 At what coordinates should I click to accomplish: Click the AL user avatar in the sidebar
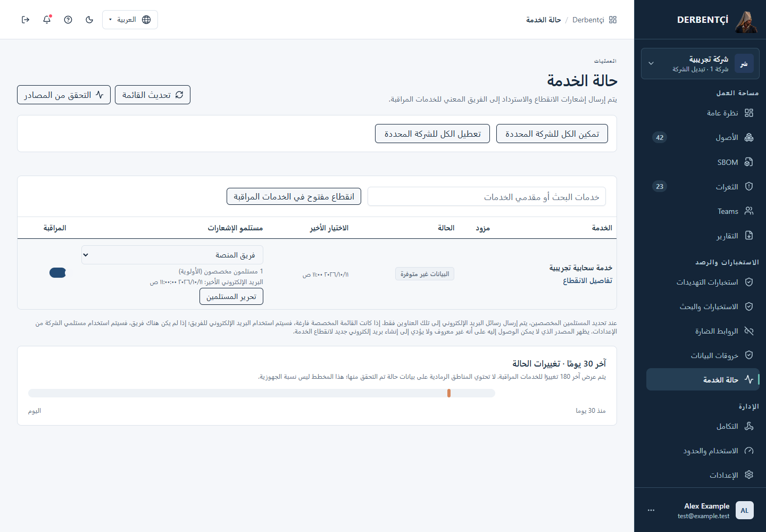pyautogui.click(x=745, y=510)
